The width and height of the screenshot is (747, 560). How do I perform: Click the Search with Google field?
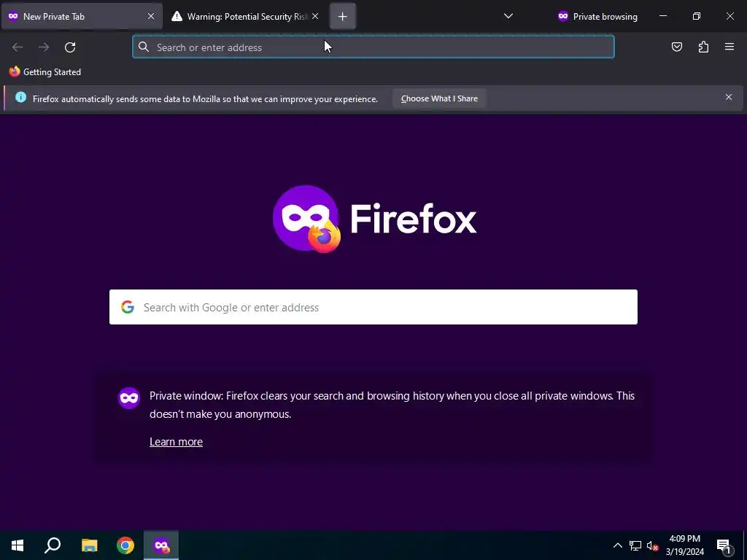coord(373,307)
